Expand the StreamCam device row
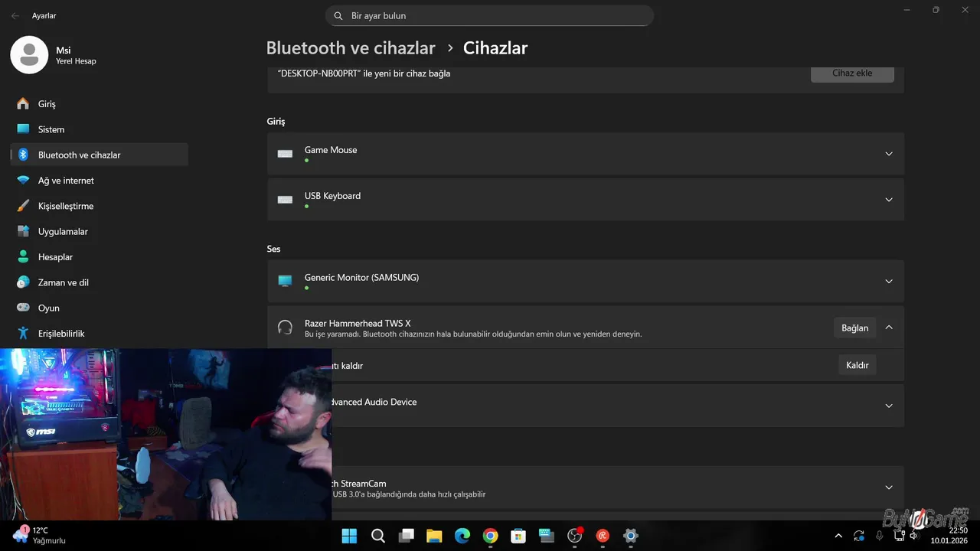This screenshot has width=980, height=551. [x=889, y=487]
